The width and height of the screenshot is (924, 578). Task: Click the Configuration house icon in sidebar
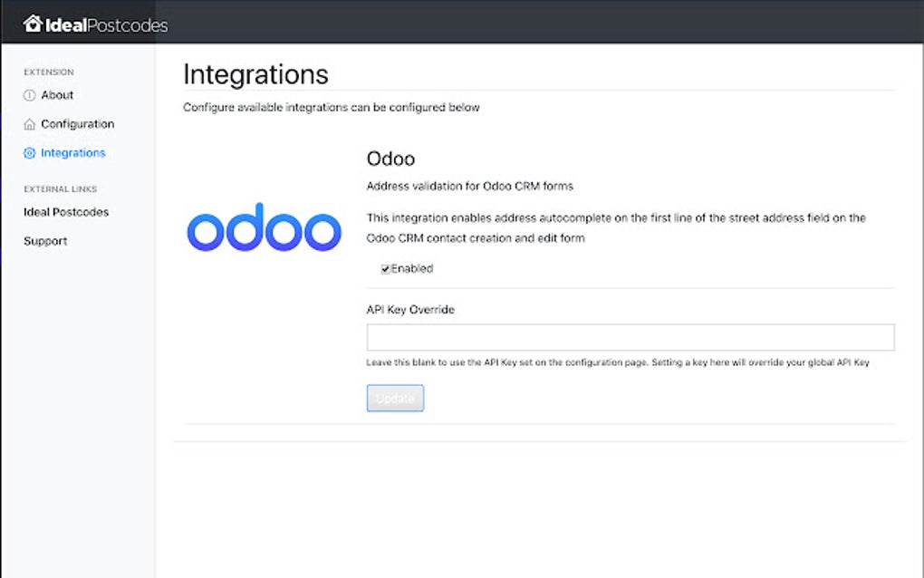coord(29,124)
